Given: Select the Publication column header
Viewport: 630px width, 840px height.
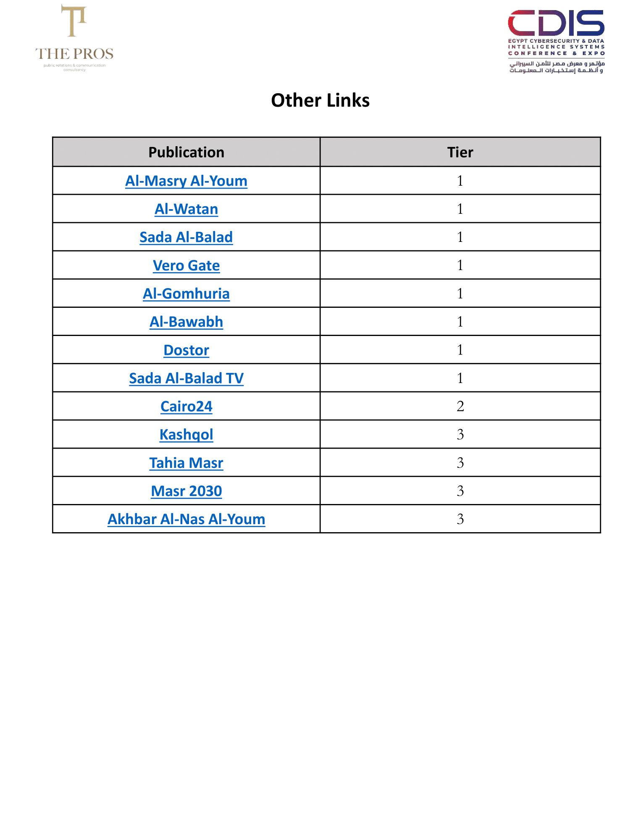Looking at the screenshot, I should pyautogui.click(x=186, y=152).
